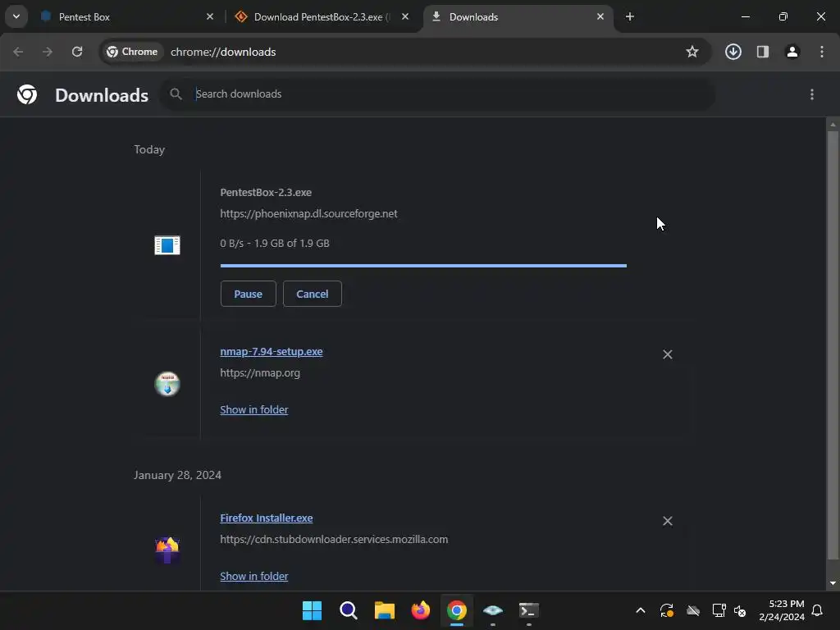Click the nmap installer file icon

coord(167,384)
